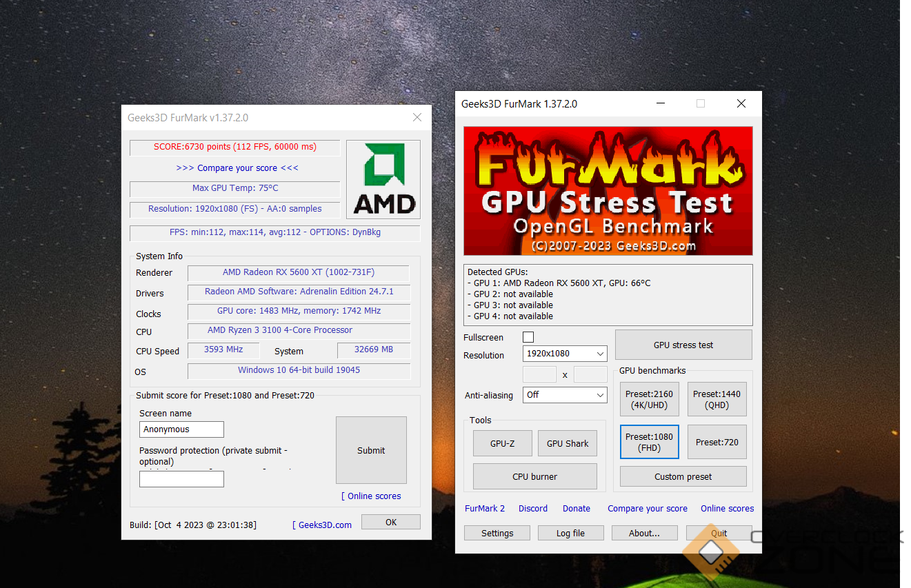Submit the benchmark score
The height and width of the screenshot is (588, 911).
pyautogui.click(x=371, y=450)
